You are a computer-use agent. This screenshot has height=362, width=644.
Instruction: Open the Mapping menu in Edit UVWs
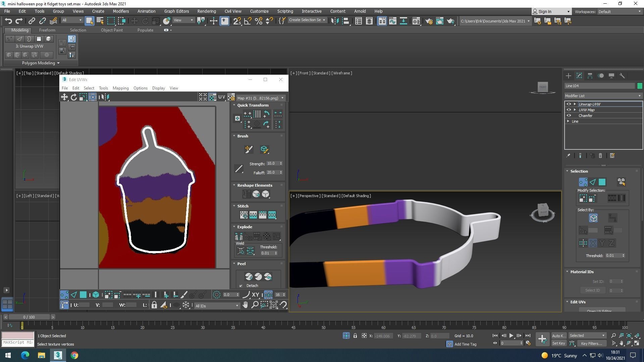click(120, 88)
